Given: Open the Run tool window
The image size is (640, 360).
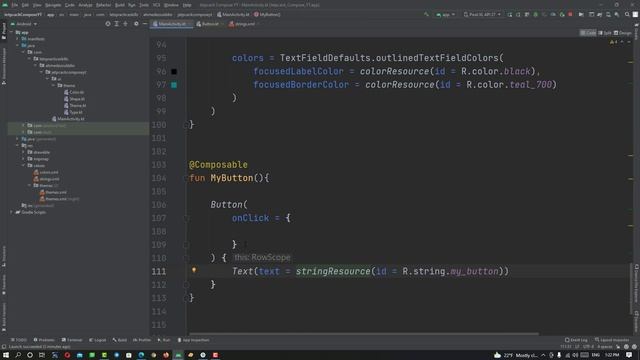Looking at the screenshot, I should pos(164,340).
